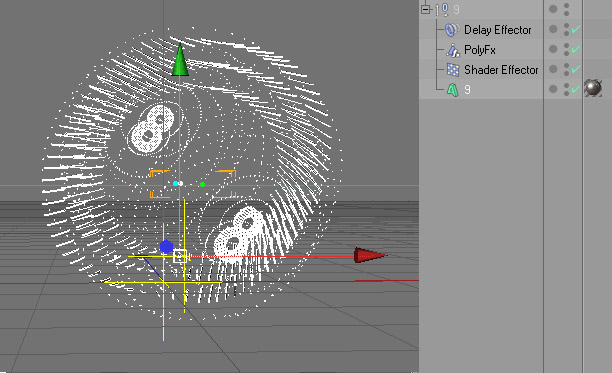This screenshot has height=373, width=612.
Task: Select the PolyFx label in object list
Action: coord(480,50)
